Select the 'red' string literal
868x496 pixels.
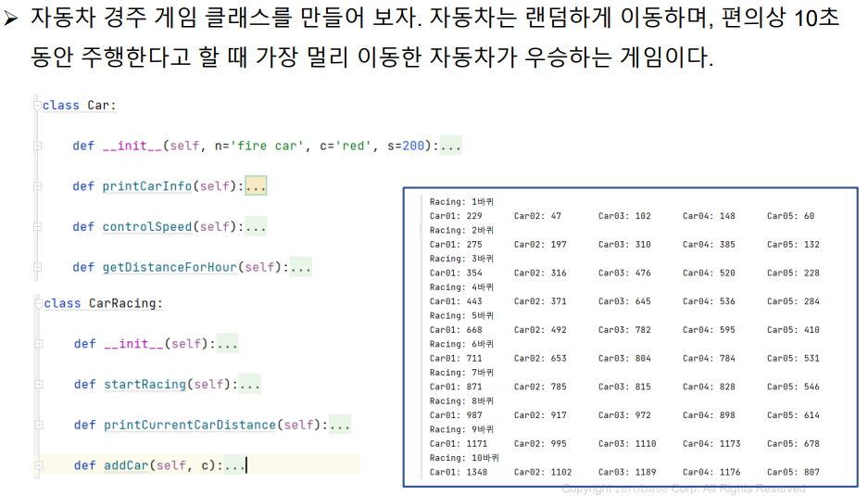[354, 146]
